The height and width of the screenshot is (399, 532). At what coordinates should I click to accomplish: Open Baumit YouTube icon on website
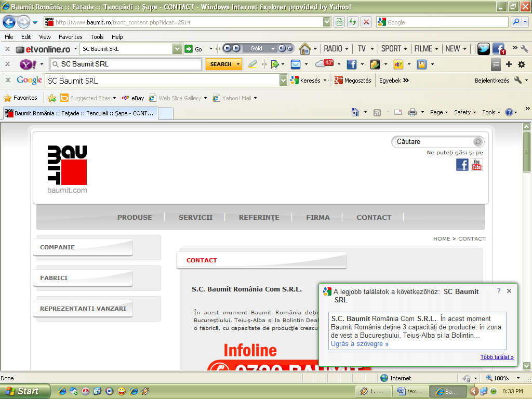477,165
